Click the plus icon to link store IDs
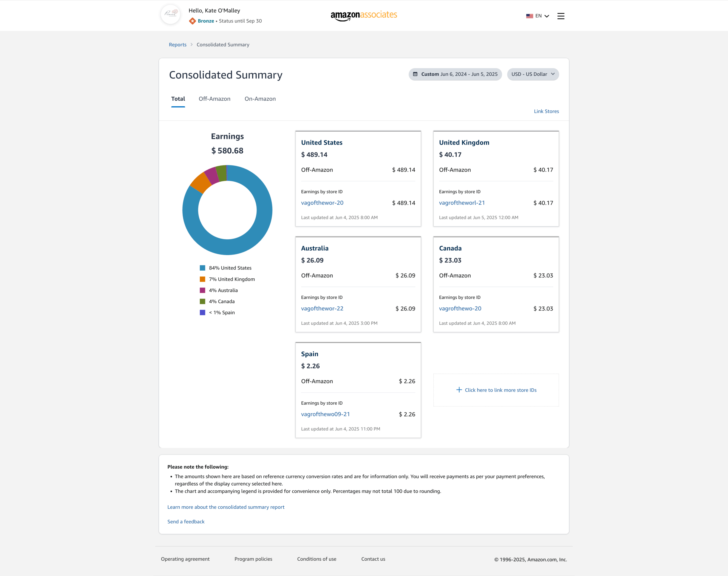 click(459, 390)
